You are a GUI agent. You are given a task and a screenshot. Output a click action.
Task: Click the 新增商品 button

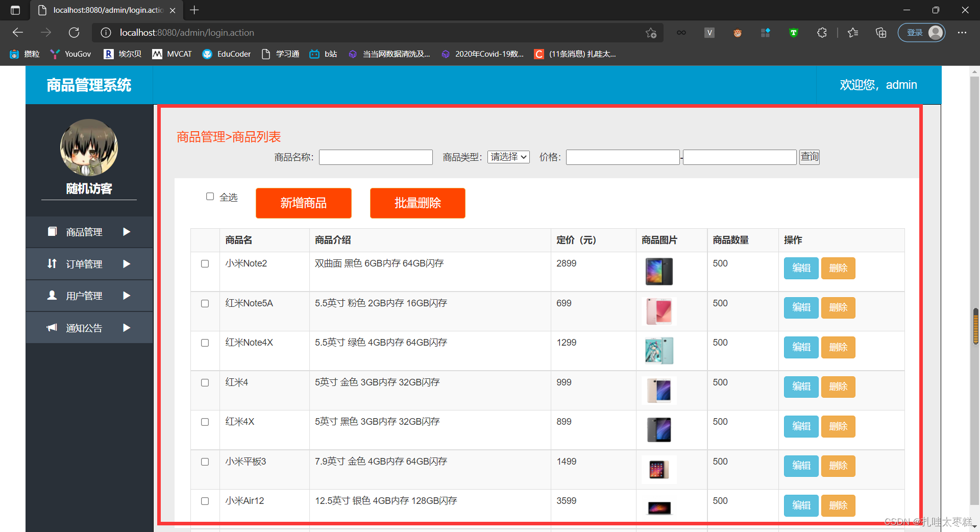[304, 203]
